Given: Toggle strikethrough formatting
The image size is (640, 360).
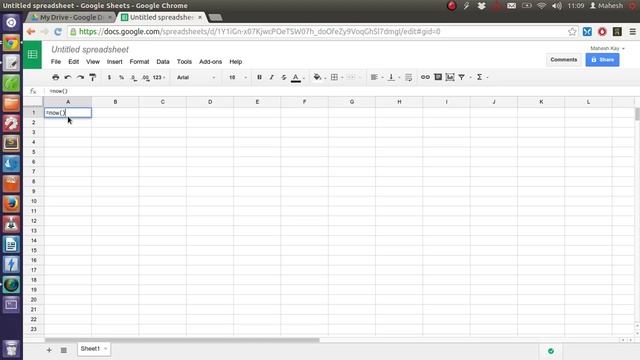Looking at the screenshot, I should pyautogui.click(x=284, y=77).
